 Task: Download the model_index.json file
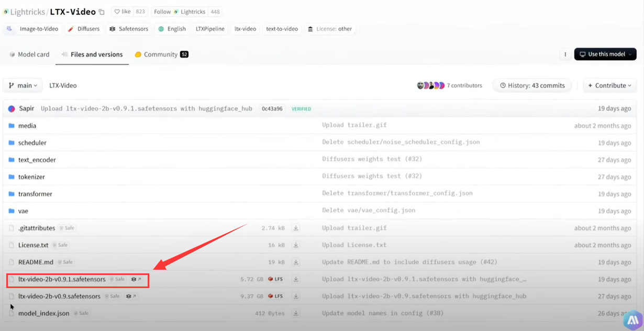(x=296, y=313)
